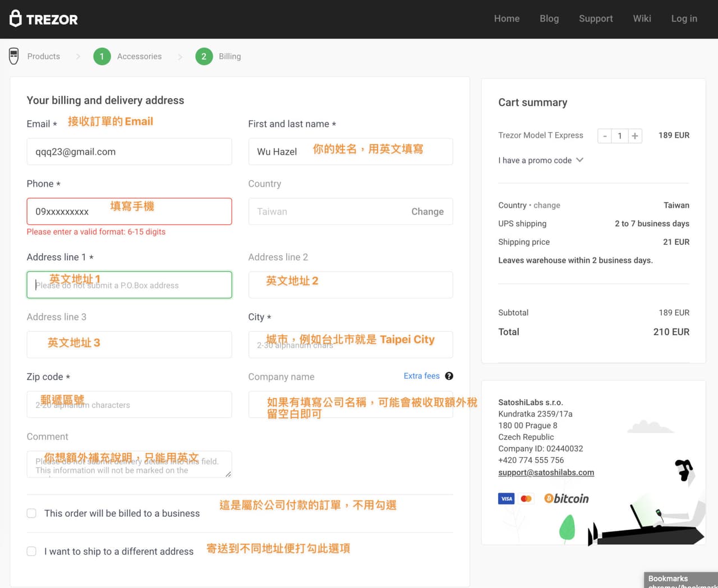Click the Change country button
Image resolution: width=718 pixels, height=588 pixels.
coord(427,212)
